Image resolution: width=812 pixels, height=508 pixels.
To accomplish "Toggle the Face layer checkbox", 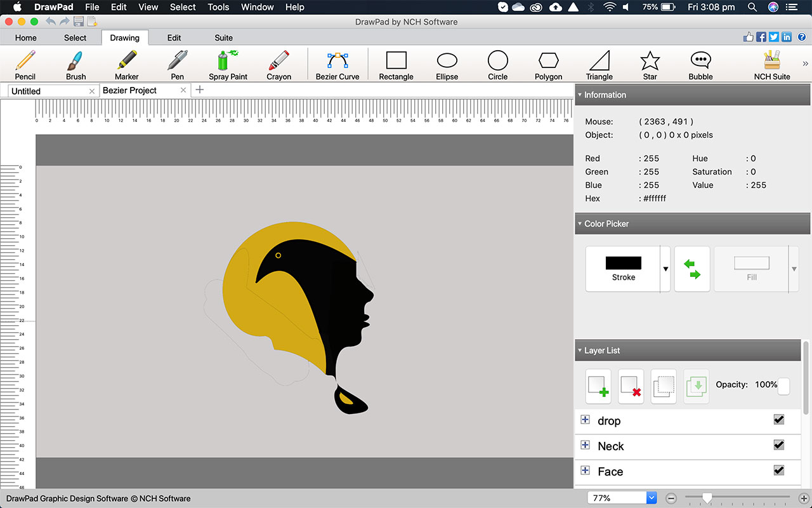I will coord(779,471).
